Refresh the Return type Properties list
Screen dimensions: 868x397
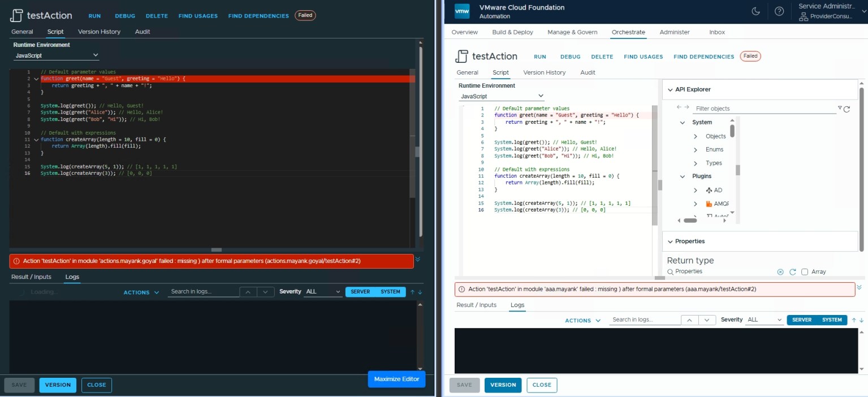[792, 271]
